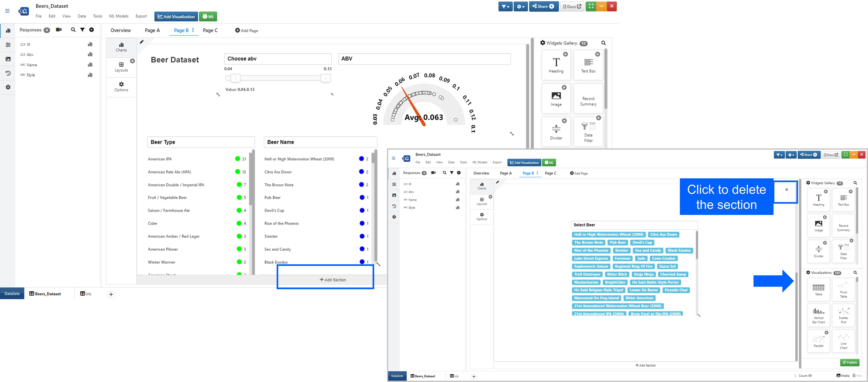Open history sidebar icon in upper window
Screen dimensions: 868x382
pyautogui.click(x=8, y=73)
